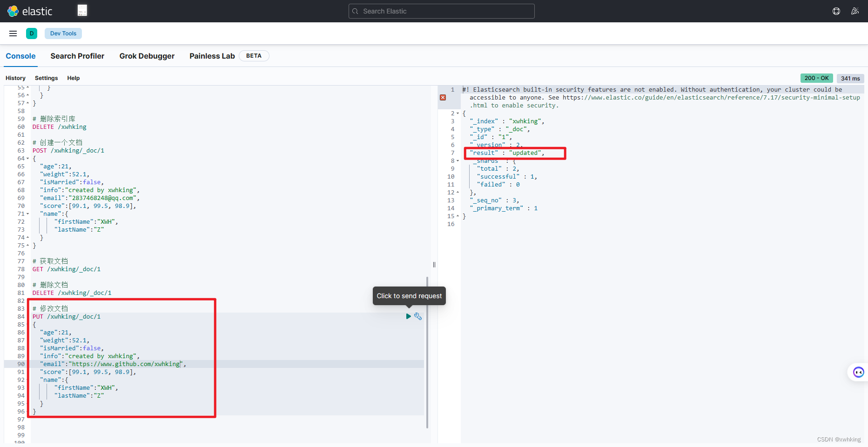Collapse response JSON at output line 2
868x447 pixels.
(x=458, y=113)
